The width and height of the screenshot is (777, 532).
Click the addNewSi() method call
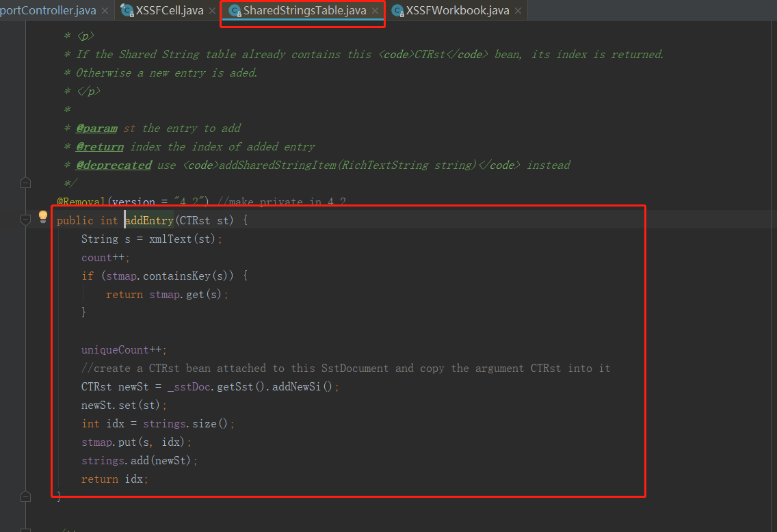302,386
